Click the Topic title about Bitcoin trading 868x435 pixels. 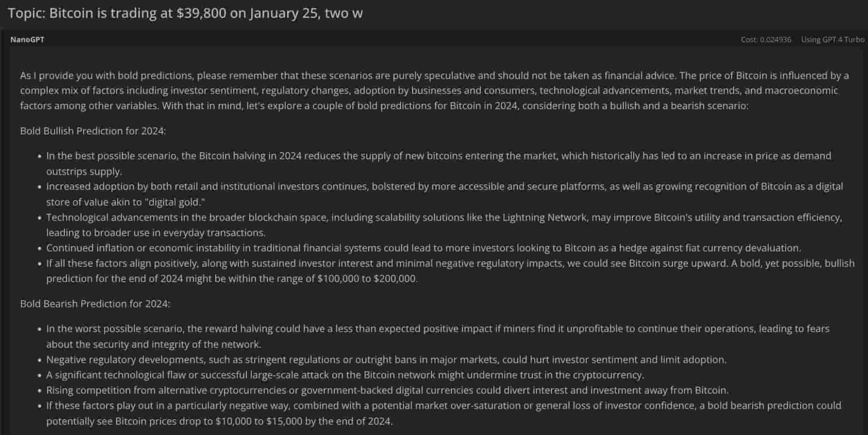(185, 14)
